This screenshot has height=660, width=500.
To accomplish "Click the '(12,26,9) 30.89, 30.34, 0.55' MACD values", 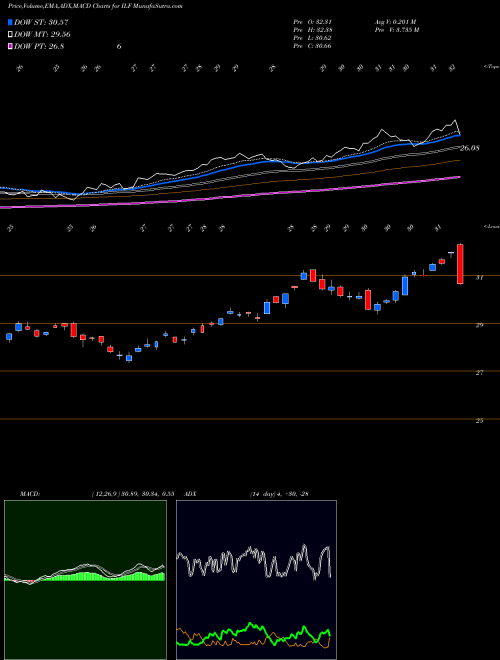I will pos(133,494).
